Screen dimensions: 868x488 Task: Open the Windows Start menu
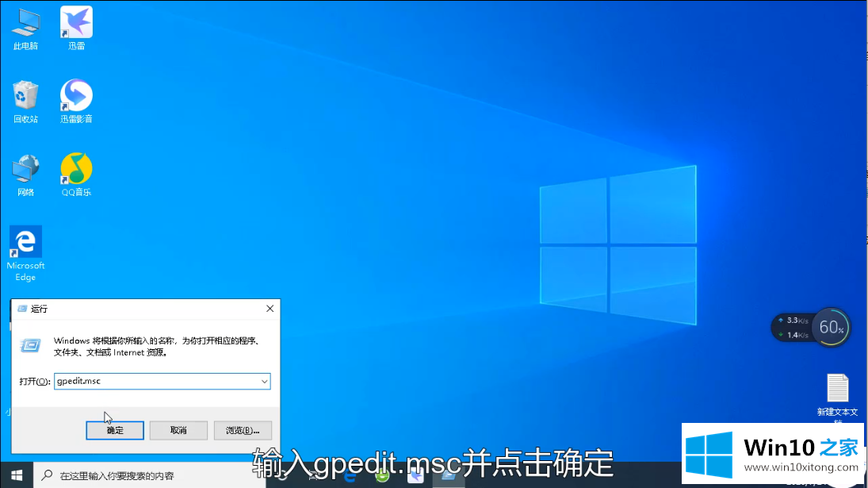(x=17, y=475)
